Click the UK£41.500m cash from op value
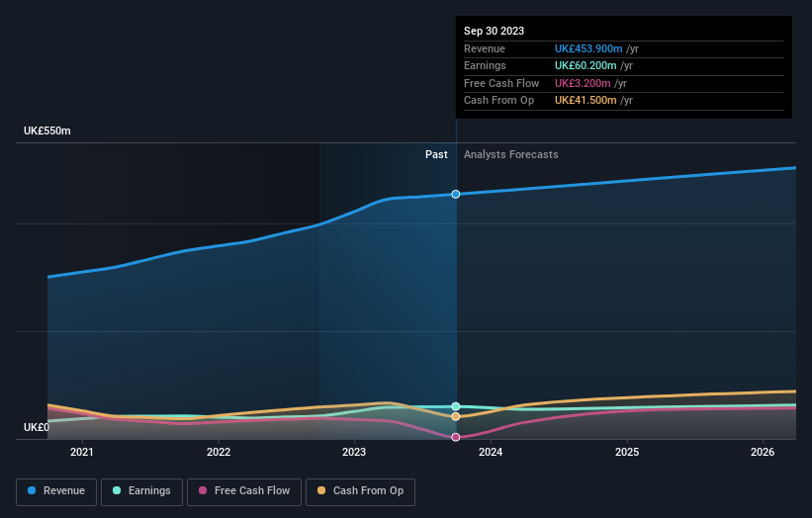Screen dimensions: 812x518 [x=586, y=101]
